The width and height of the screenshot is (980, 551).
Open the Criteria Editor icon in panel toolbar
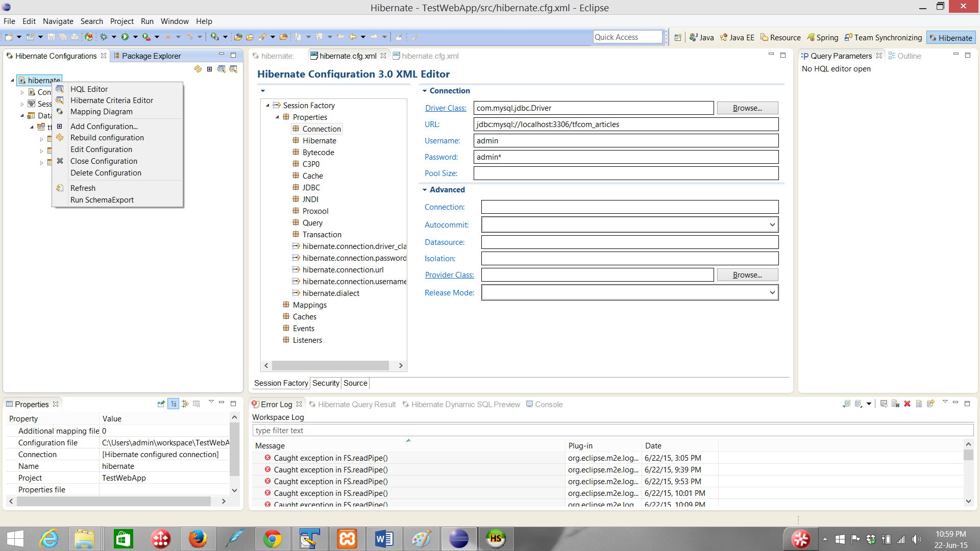pyautogui.click(x=233, y=69)
